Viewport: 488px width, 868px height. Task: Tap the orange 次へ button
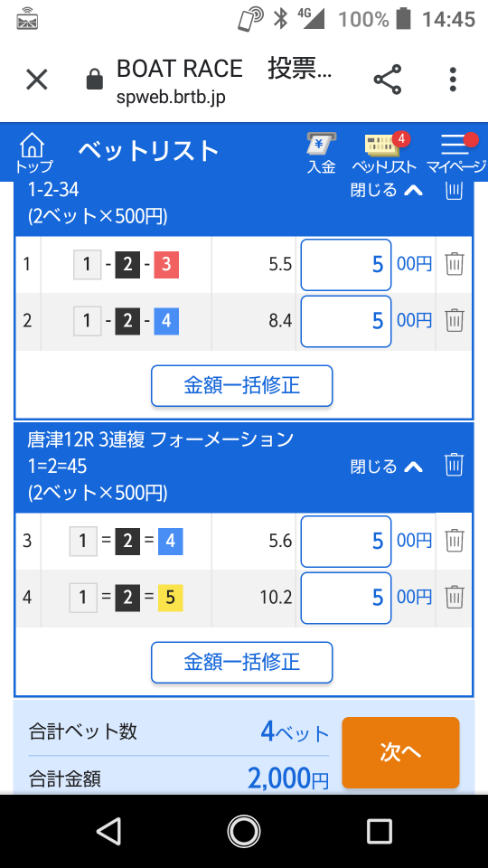[x=400, y=752]
